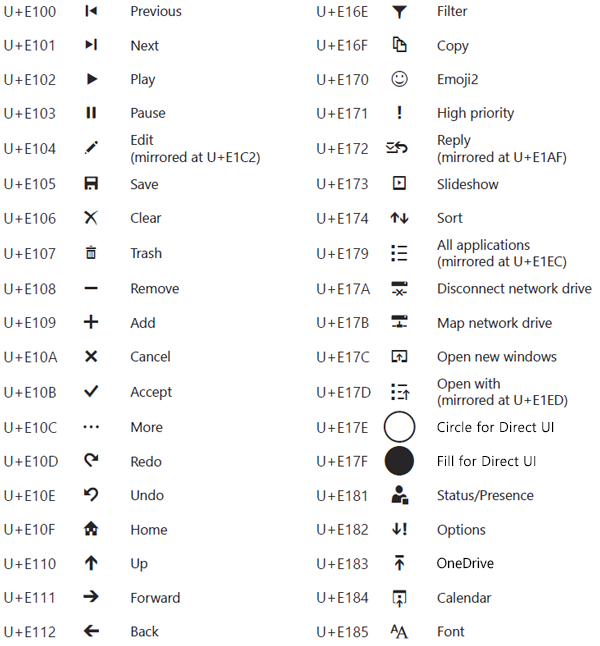Image resolution: width=600 pixels, height=646 pixels.
Task: Click the Previous track icon
Action: tap(91, 11)
